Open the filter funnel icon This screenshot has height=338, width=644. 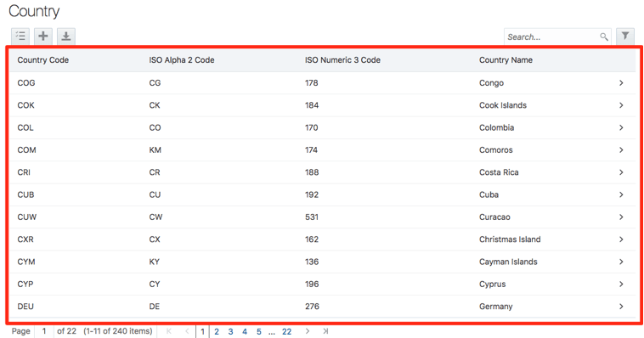click(625, 37)
